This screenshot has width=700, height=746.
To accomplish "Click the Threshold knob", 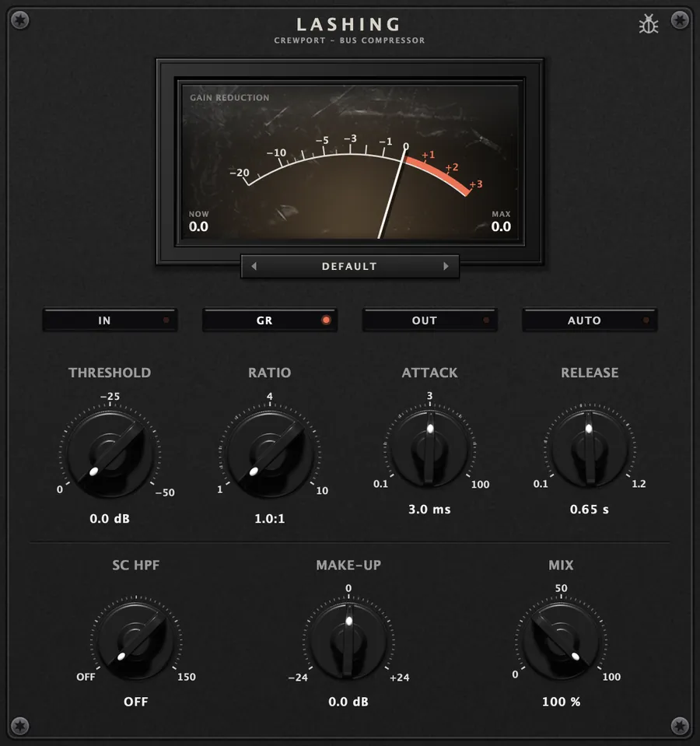I will 110,455.
